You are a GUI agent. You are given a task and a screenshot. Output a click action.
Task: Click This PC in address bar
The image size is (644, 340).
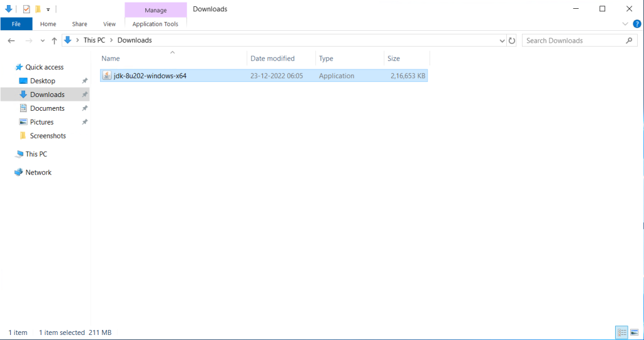coord(94,40)
